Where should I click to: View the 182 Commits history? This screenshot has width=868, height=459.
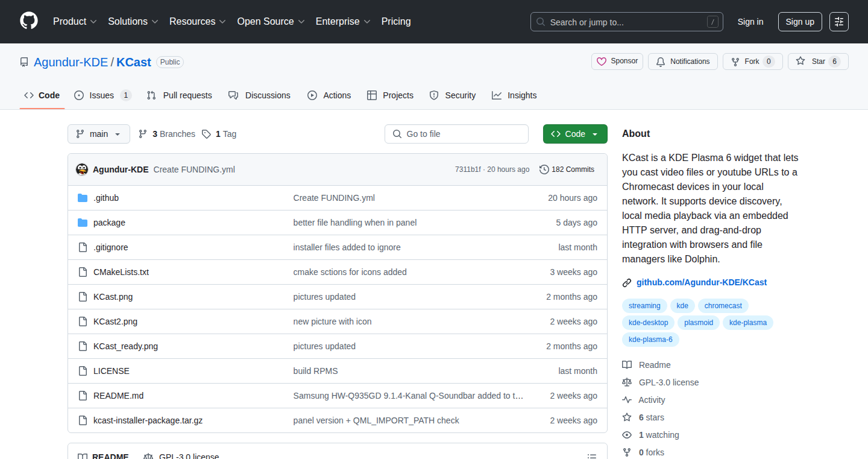[567, 169]
